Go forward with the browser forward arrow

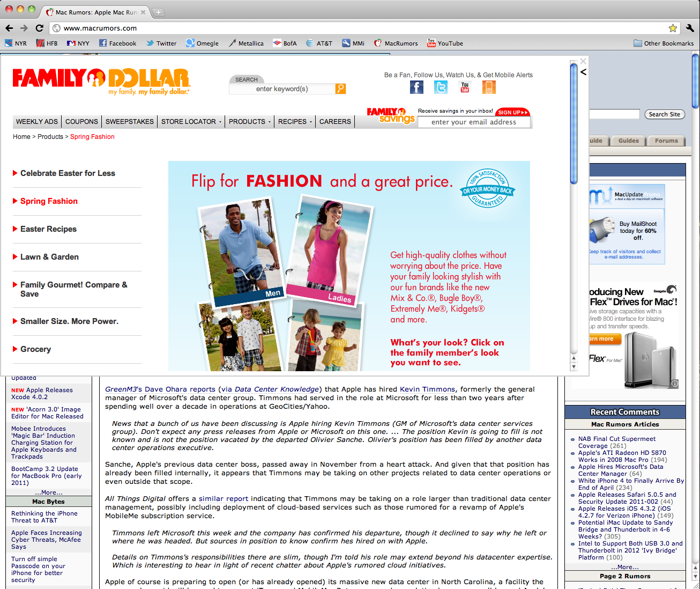[24, 28]
